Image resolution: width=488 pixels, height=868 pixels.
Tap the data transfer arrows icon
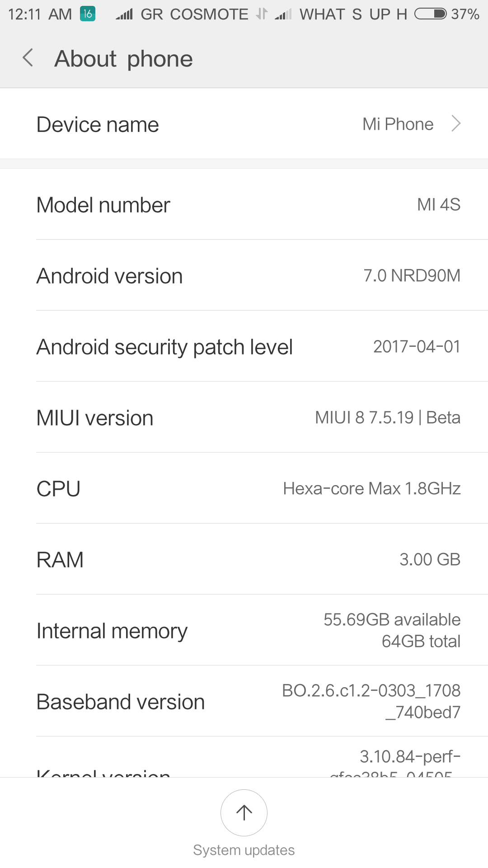point(262,14)
